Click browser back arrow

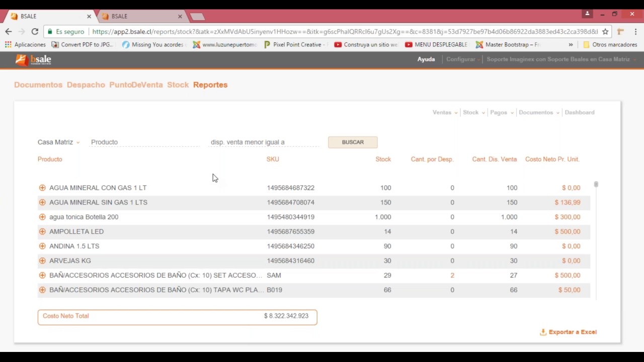tap(9, 32)
